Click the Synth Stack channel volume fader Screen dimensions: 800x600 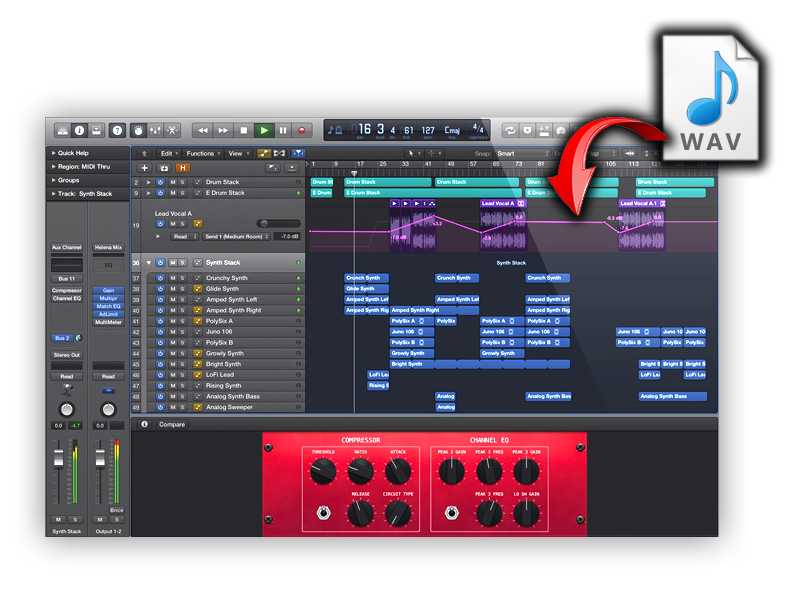click(x=59, y=458)
